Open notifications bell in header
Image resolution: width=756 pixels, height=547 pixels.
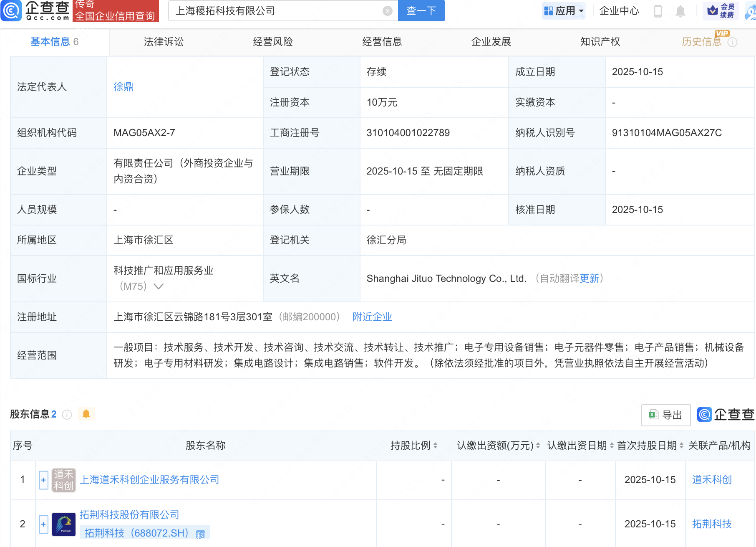pos(680,11)
